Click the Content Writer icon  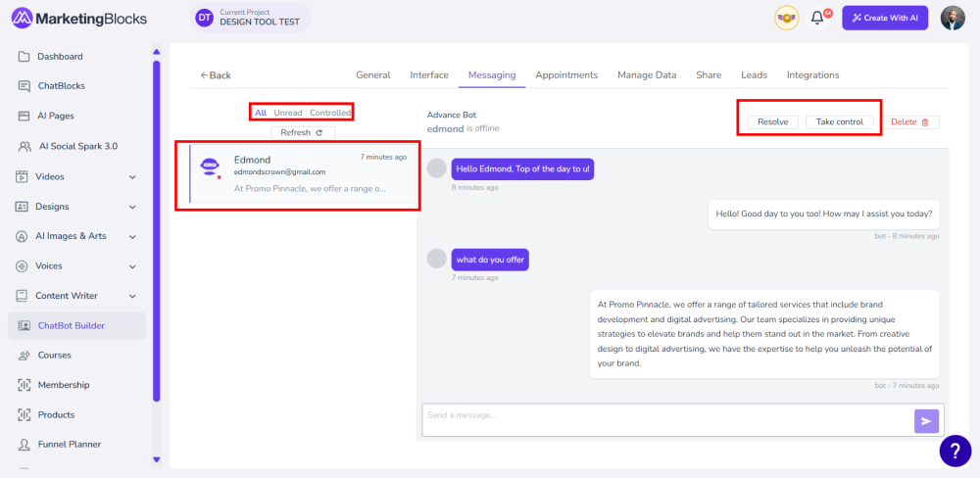coord(22,296)
